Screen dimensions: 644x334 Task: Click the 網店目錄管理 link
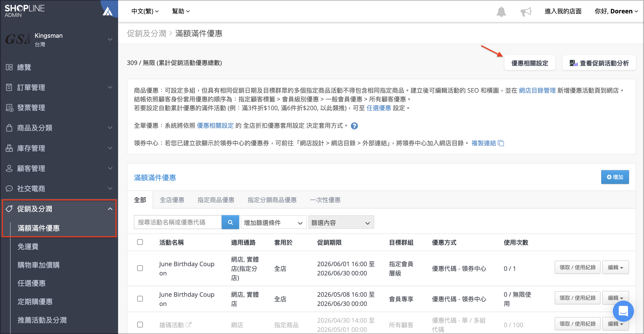click(x=537, y=90)
